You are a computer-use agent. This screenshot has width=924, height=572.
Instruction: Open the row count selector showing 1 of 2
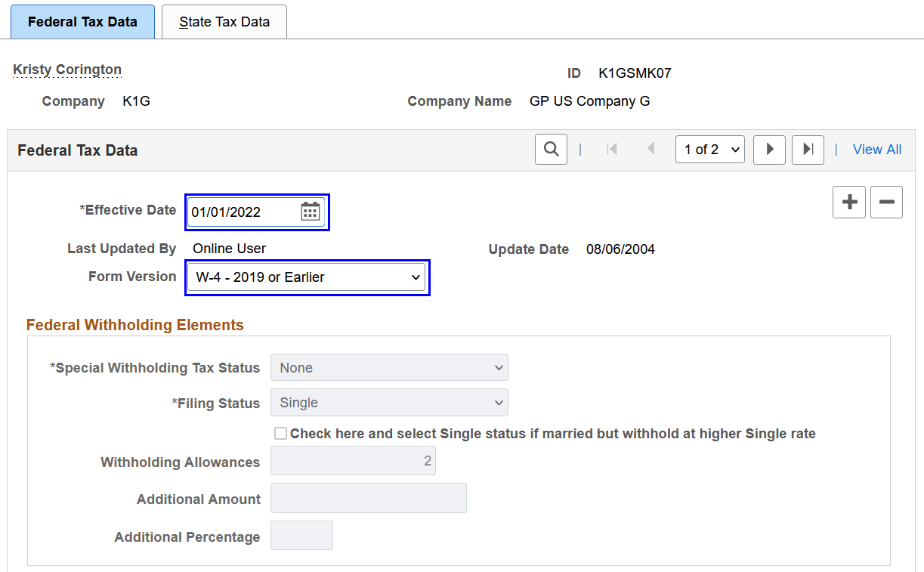[709, 149]
